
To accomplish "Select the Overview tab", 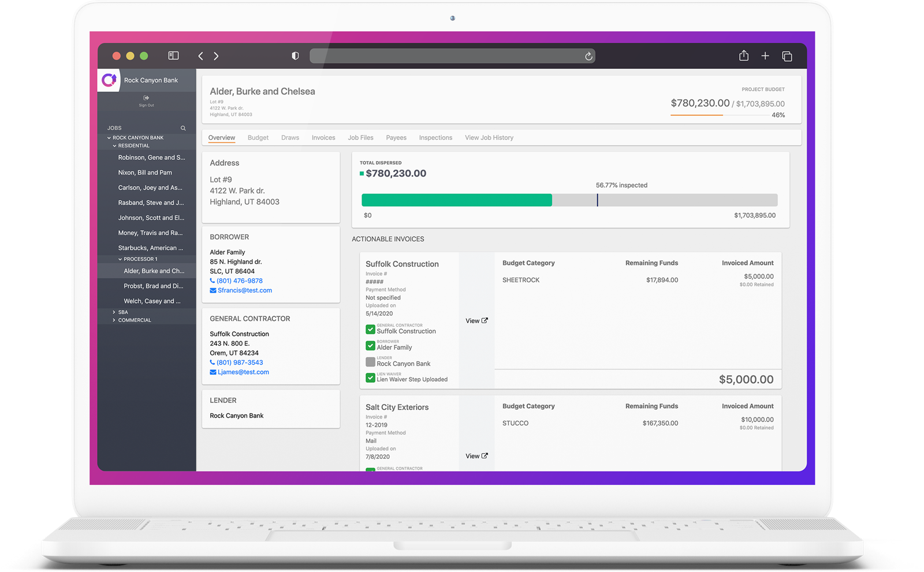I will [222, 138].
